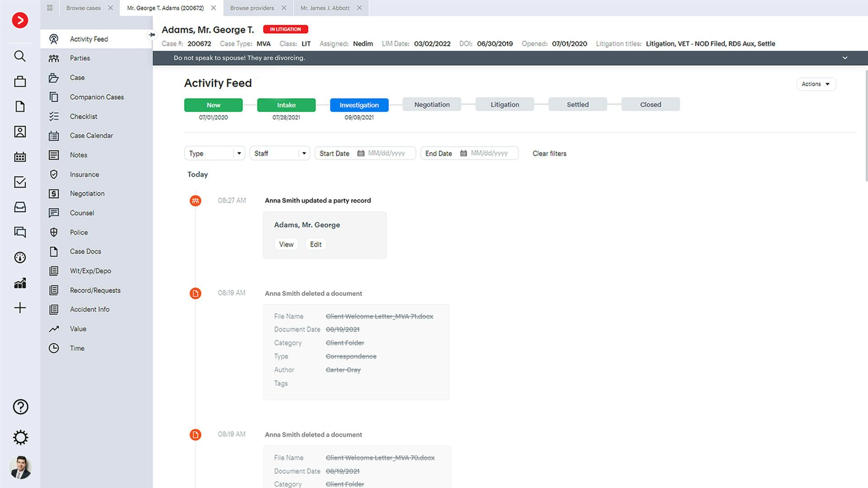Click View on Adams party record
This screenshot has width=868, height=488.
coord(286,244)
